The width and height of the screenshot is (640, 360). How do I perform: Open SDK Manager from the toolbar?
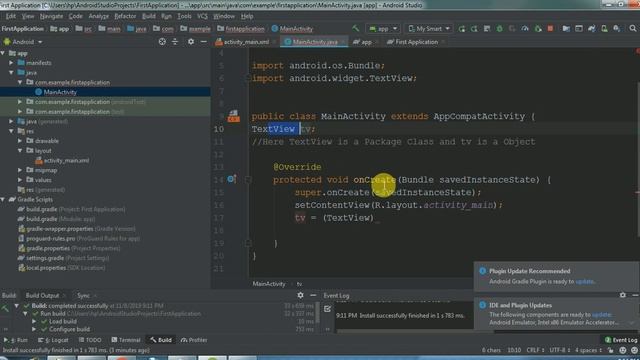[617, 29]
